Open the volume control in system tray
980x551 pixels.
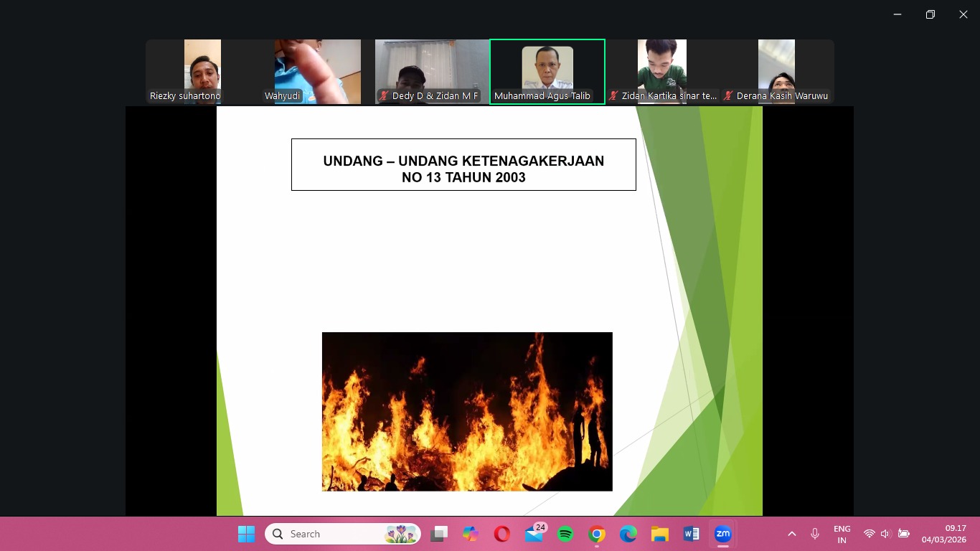pyautogui.click(x=885, y=534)
